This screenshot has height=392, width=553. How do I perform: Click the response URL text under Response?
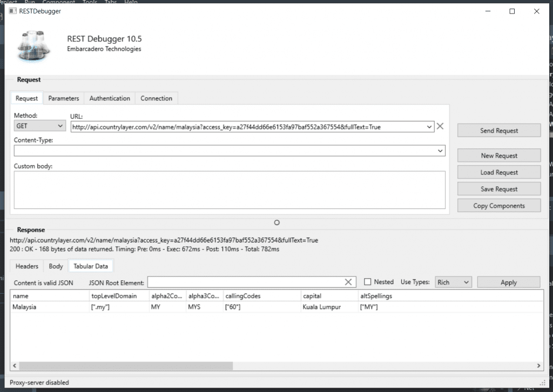pyautogui.click(x=164, y=240)
